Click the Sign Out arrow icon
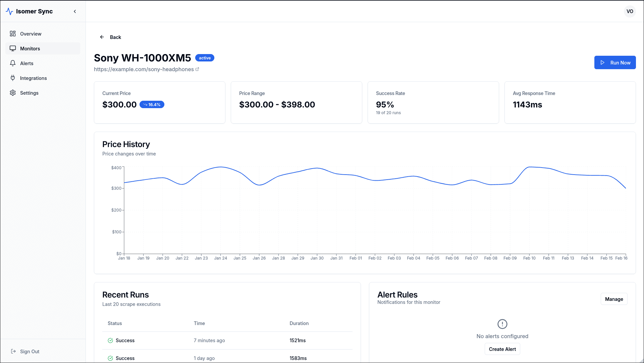This screenshot has height=363, width=644. (x=13, y=352)
